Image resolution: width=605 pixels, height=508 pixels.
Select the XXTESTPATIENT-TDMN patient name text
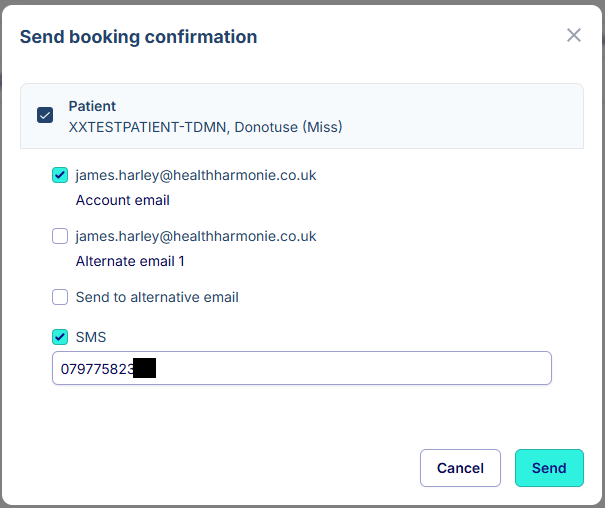[205, 127]
